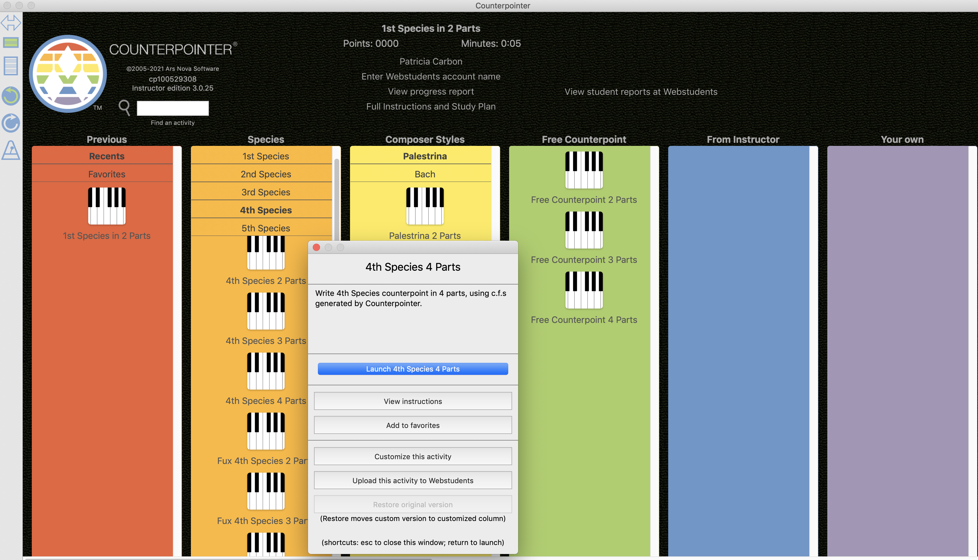Click the Composer Styles column scrollbar track
Screen dimensions: 978x560
[x=496, y=193]
